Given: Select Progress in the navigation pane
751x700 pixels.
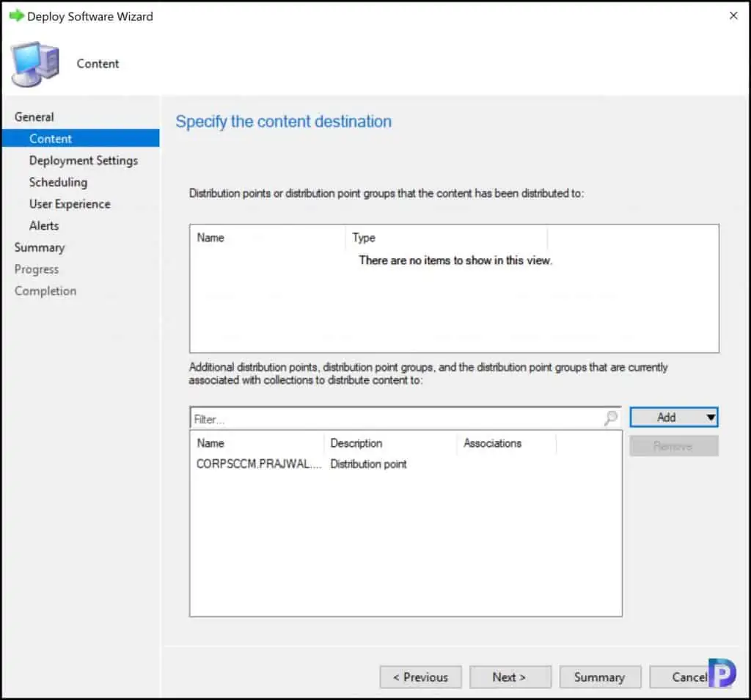Looking at the screenshot, I should tap(37, 269).
